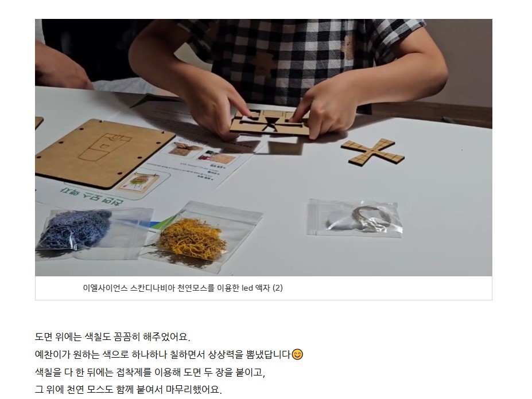Click the wooden cross-shaped piece in photo
The width and height of the screenshot is (532, 399).
point(372,152)
